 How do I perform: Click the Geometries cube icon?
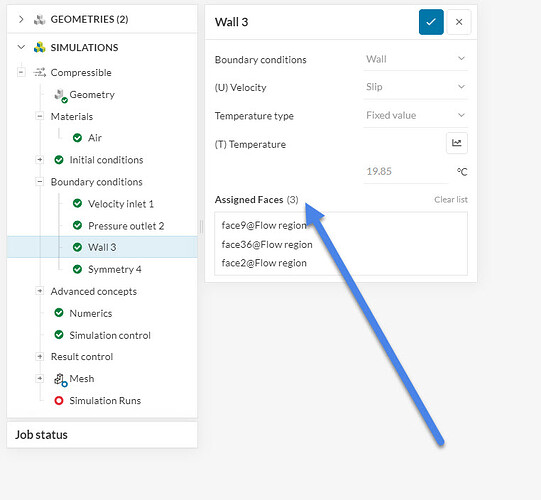coord(40,20)
